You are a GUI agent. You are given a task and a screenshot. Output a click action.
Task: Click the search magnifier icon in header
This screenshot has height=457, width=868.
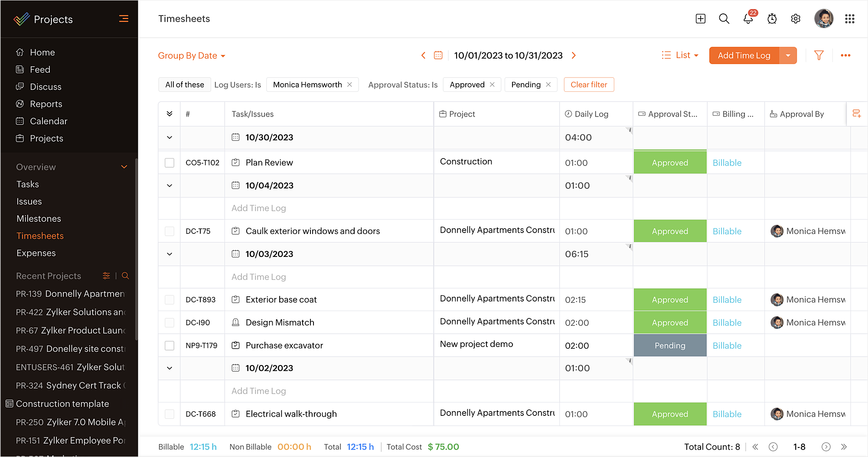coord(724,19)
